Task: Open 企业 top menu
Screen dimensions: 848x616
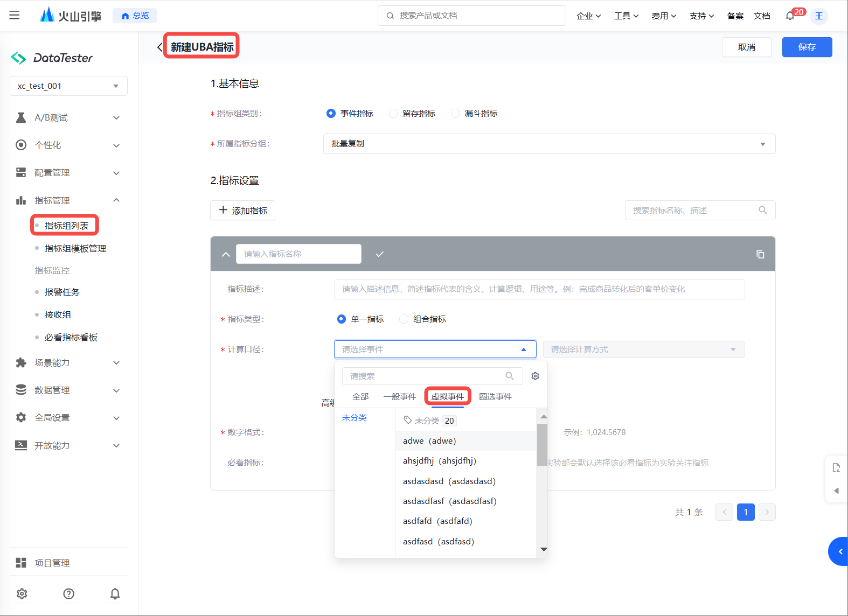Action: coord(588,16)
